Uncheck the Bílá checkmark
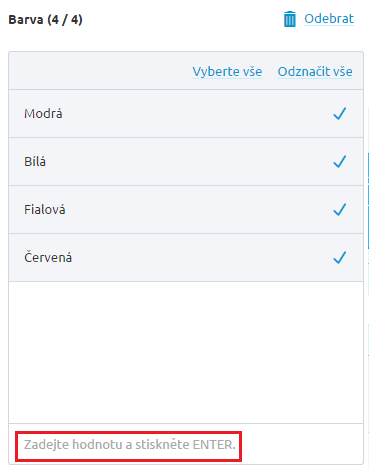369x470 pixels. (340, 162)
